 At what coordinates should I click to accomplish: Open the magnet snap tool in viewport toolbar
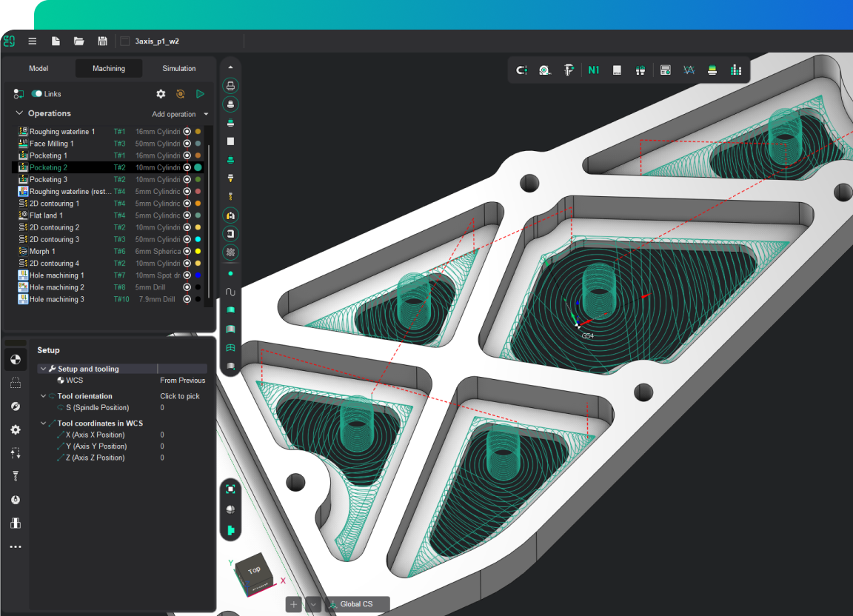click(521, 70)
